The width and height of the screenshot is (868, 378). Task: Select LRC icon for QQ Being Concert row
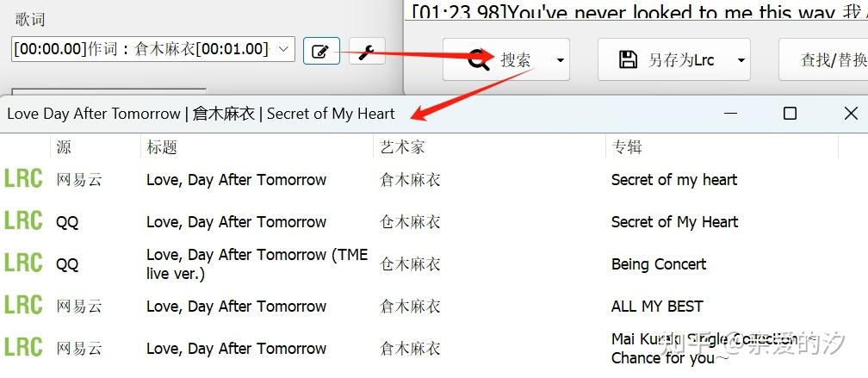pos(23,263)
